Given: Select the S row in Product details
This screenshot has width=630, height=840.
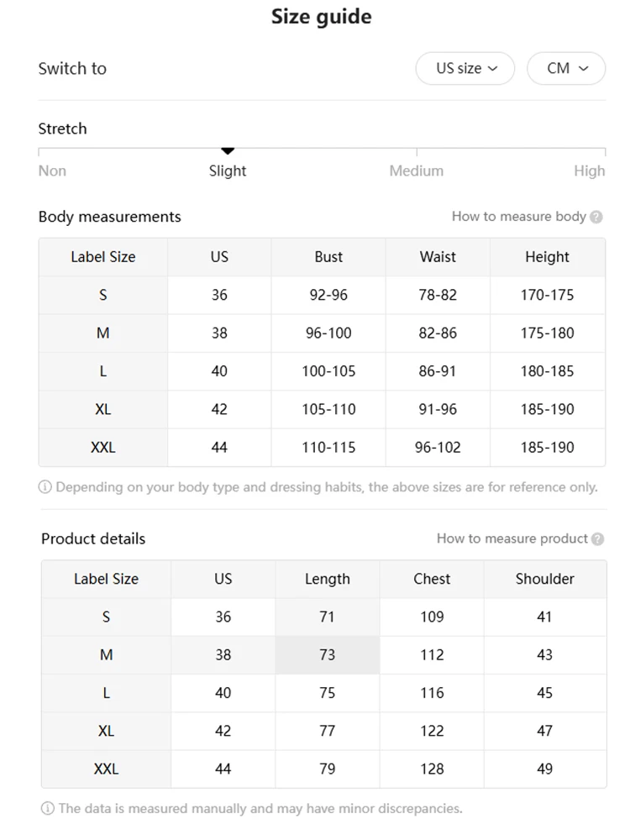Looking at the screenshot, I should (106, 617).
